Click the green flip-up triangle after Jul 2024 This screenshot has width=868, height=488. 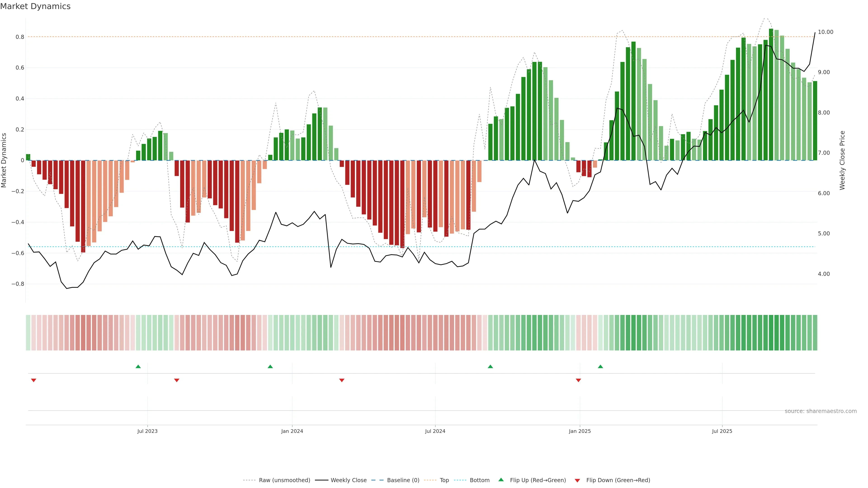[490, 366]
